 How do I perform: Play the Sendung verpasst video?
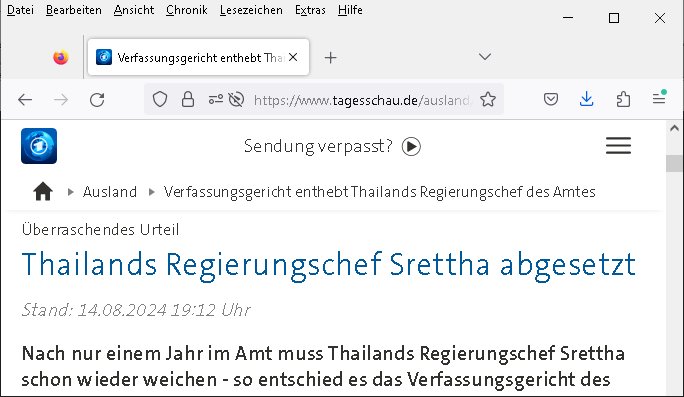[x=411, y=146]
